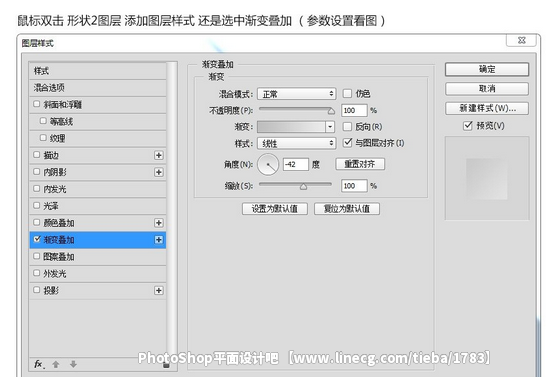This screenshot has width=546, height=377.
Task: Enable the 描边 checkbox
Action: (x=37, y=155)
